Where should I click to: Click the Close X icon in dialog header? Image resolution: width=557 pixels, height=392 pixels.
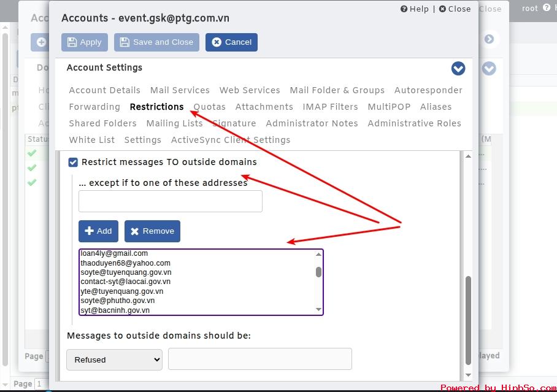[442, 9]
